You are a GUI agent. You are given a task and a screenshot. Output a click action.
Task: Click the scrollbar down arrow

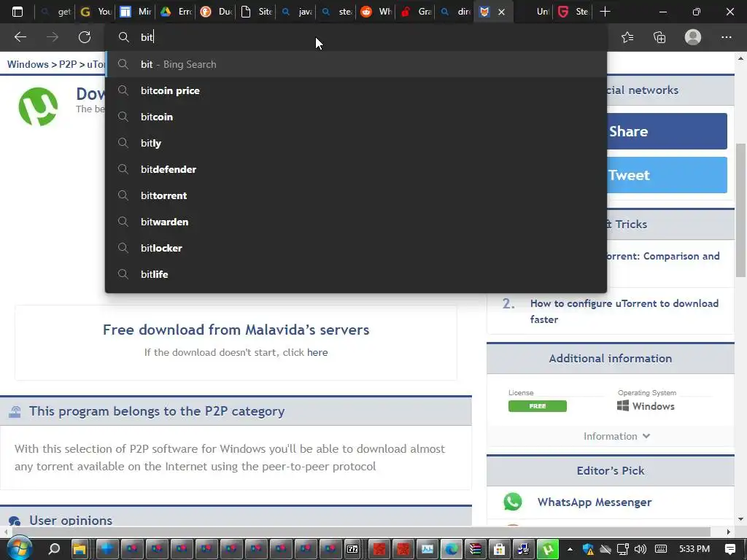click(x=741, y=519)
